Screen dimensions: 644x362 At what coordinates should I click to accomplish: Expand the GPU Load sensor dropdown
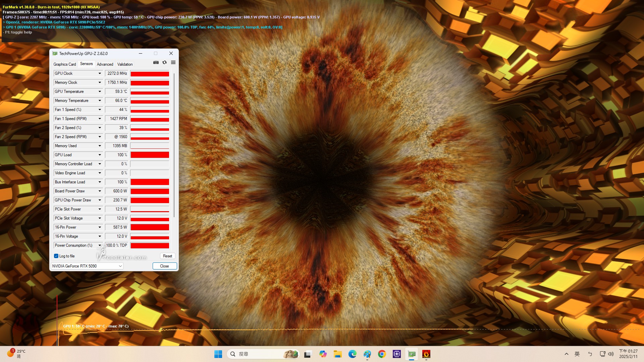click(x=100, y=155)
